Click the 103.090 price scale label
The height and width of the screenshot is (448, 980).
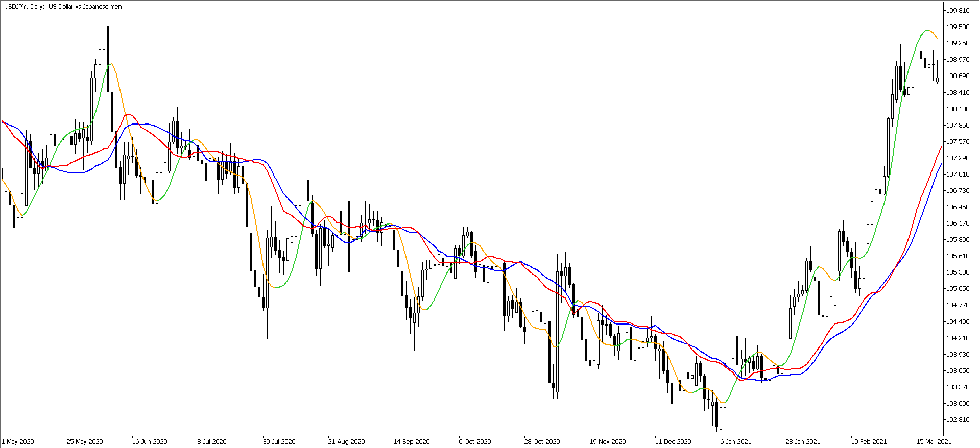pyautogui.click(x=958, y=403)
